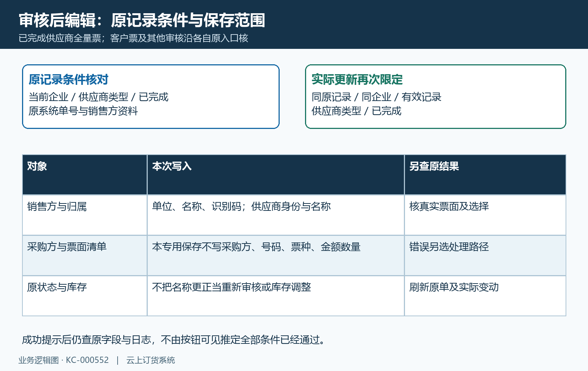Screen dimensions: 588x371
Task: Click the cell 不把名称更正当重新审核或库存调整
Action: point(276,296)
